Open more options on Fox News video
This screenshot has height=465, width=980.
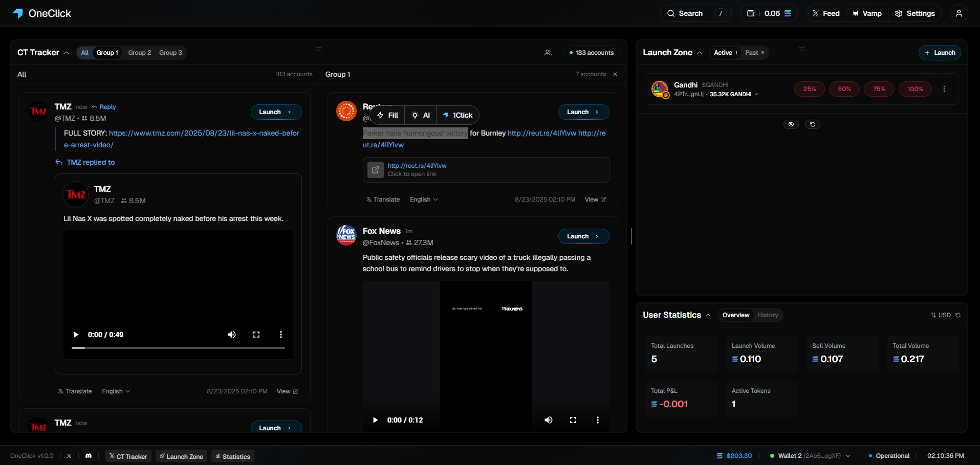pyautogui.click(x=597, y=420)
